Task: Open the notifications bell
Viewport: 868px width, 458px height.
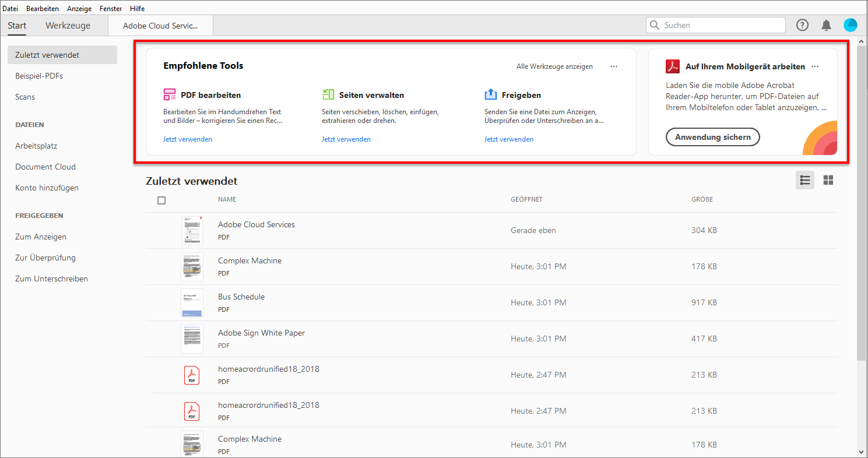Action: pos(826,25)
